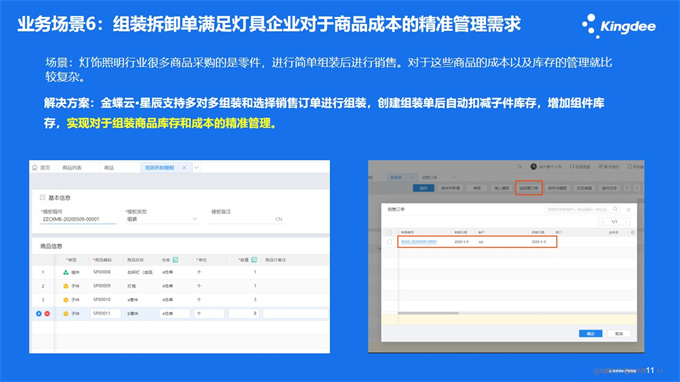680x382 pixels.
Task: Close the sales order dialog with X
Action: coord(628,210)
